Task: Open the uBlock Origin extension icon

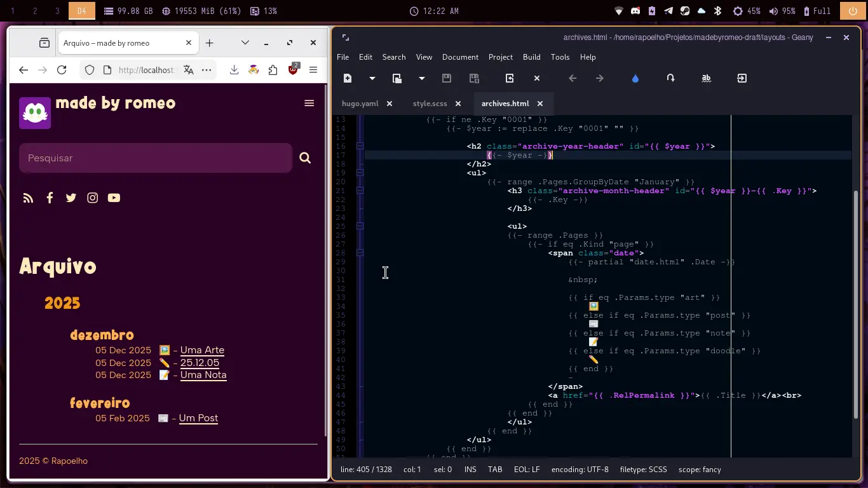Action: tap(293, 70)
